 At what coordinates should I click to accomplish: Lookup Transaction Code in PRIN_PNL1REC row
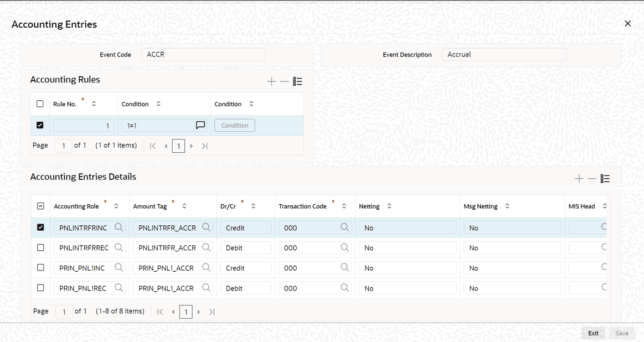[344, 288]
